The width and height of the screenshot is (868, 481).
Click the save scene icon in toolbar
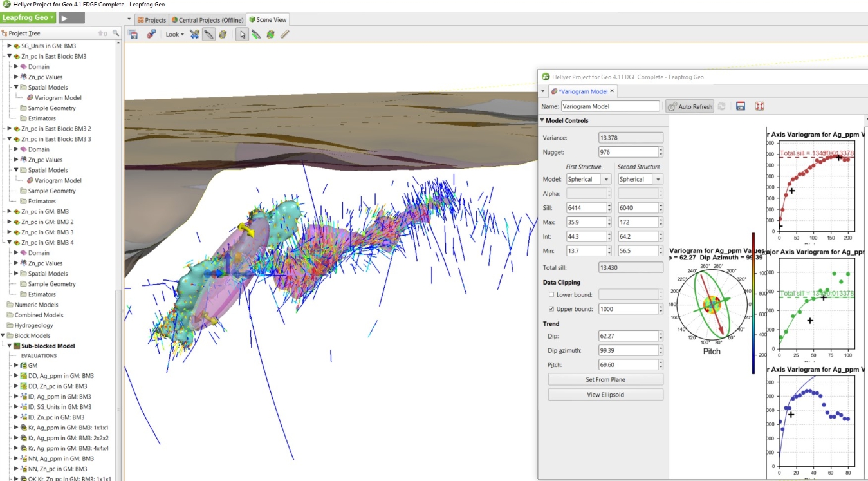(133, 35)
